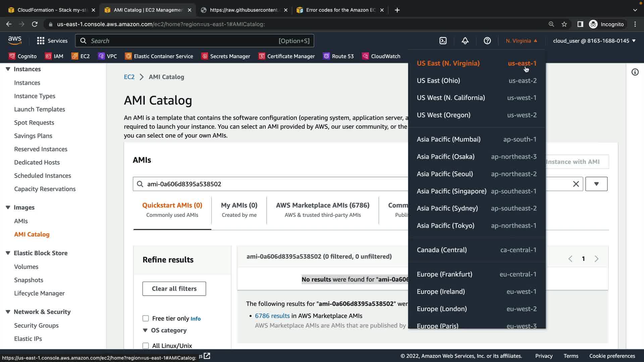Clear the AMI search with X icon
The width and height of the screenshot is (644, 362).
click(576, 184)
